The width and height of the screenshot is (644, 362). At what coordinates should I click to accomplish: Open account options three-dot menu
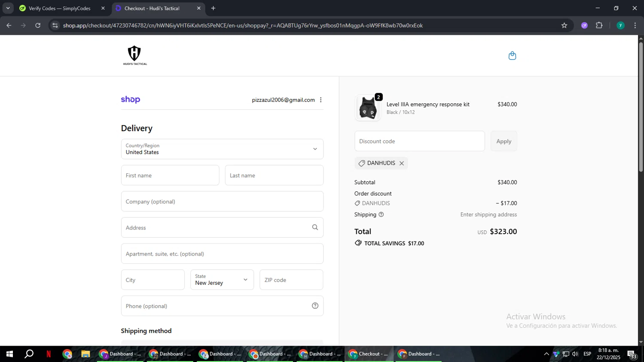(x=321, y=100)
